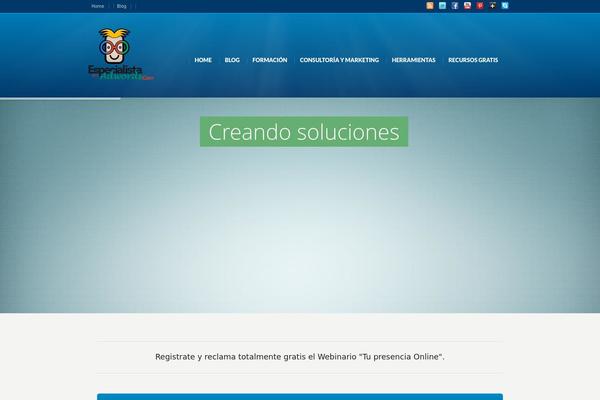Visit the Facebook page via top icon
This screenshot has width=600, height=400.
[455, 6]
